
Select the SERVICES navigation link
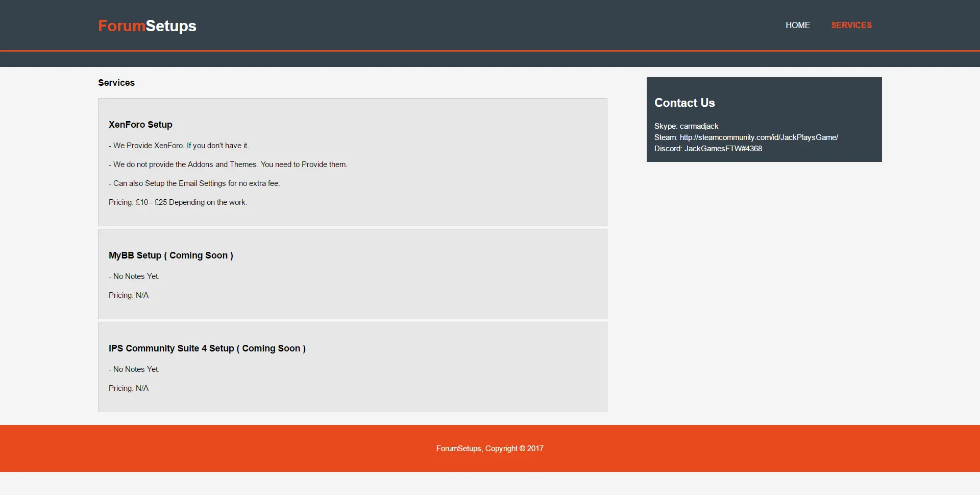851,25
